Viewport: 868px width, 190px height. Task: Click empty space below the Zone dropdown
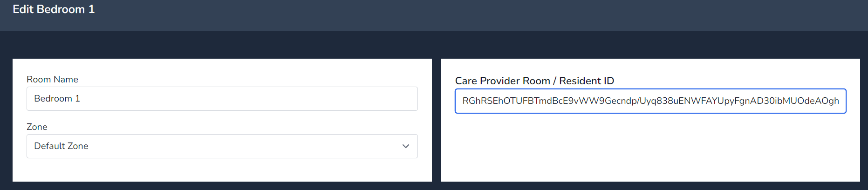point(222,170)
